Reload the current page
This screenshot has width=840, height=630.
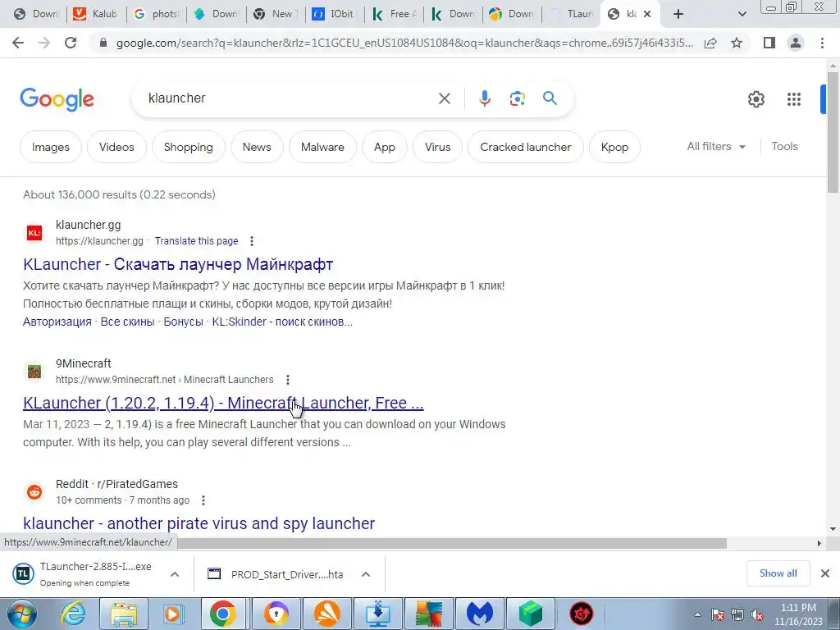(71, 43)
